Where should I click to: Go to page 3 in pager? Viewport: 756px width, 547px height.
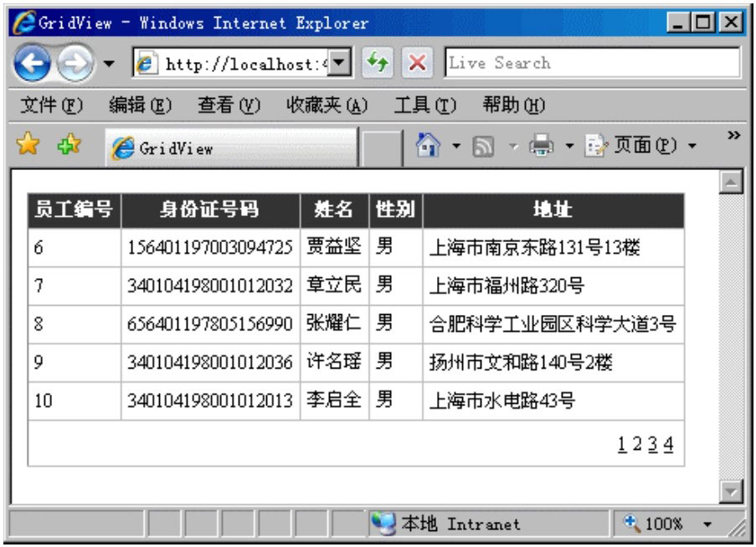coord(653,444)
